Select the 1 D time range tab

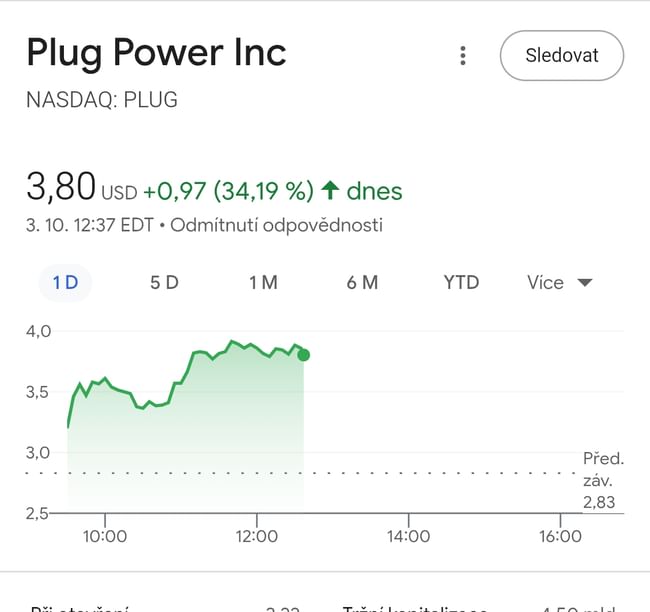click(65, 283)
